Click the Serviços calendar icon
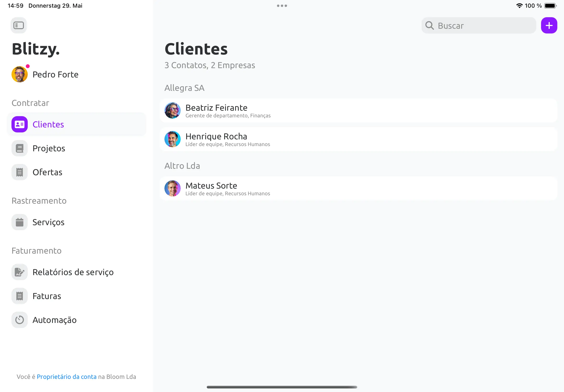 pyautogui.click(x=20, y=222)
